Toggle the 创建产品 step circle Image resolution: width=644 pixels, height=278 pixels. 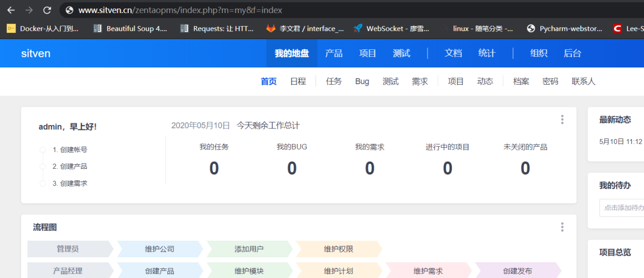click(x=43, y=167)
